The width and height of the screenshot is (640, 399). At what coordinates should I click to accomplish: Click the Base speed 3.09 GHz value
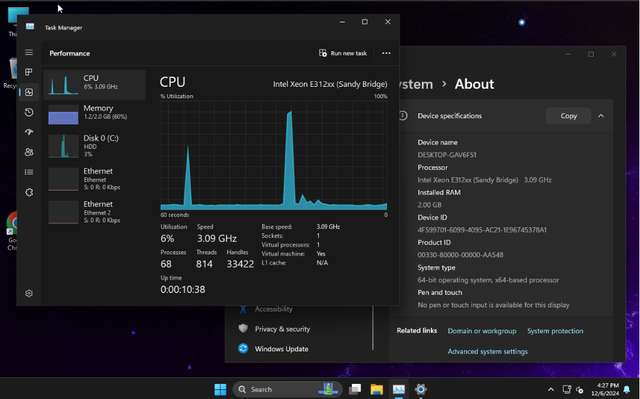point(328,227)
